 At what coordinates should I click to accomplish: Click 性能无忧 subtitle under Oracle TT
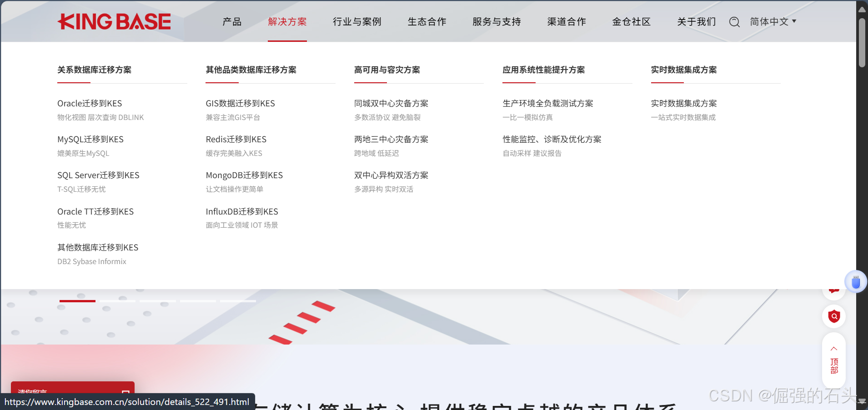click(x=71, y=225)
